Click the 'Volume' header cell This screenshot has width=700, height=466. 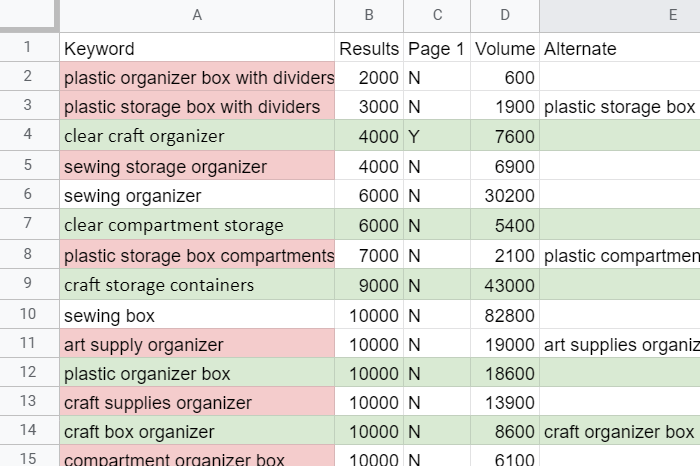[x=505, y=47]
